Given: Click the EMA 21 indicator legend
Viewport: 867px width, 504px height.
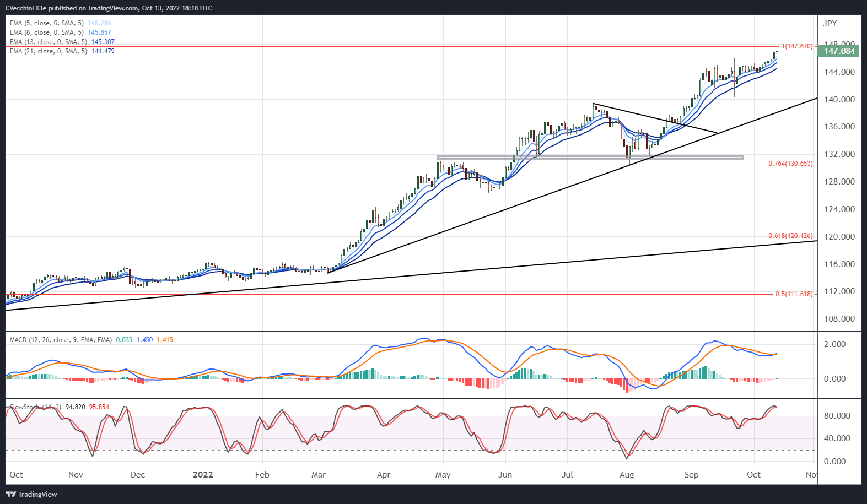Looking at the screenshot, I should (62, 51).
